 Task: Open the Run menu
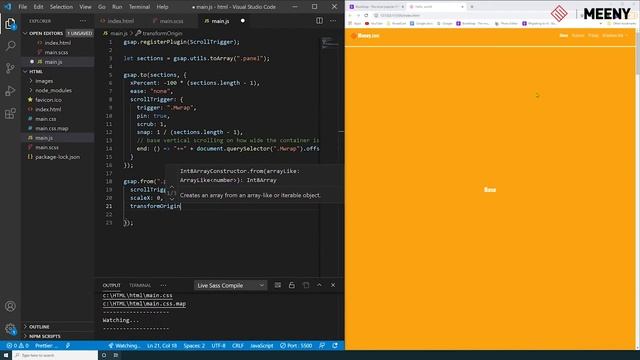117,7
